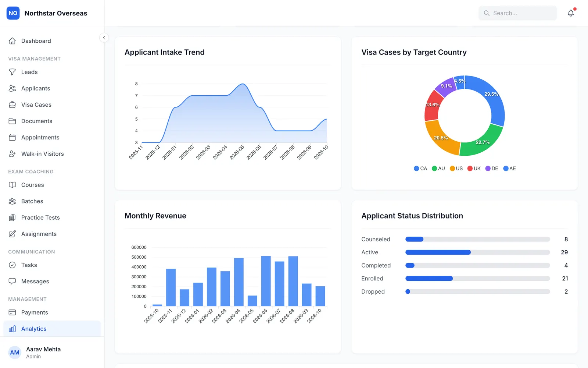
Task: Click the Northstar Overseas brand name
Action: click(56, 13)
